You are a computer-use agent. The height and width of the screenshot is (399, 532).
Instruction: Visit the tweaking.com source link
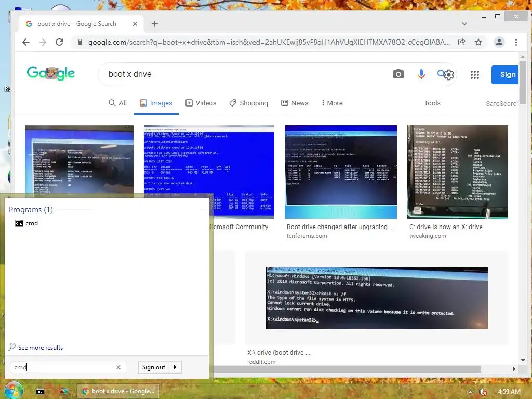point(428,236)
